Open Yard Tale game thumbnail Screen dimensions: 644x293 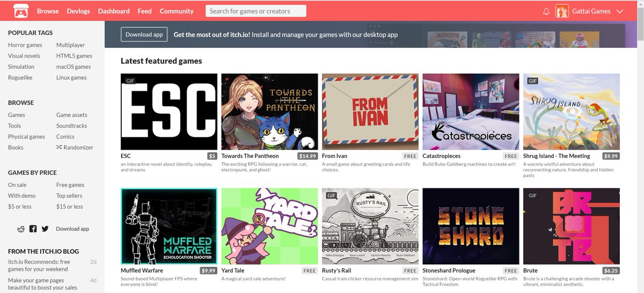[269, 226]
